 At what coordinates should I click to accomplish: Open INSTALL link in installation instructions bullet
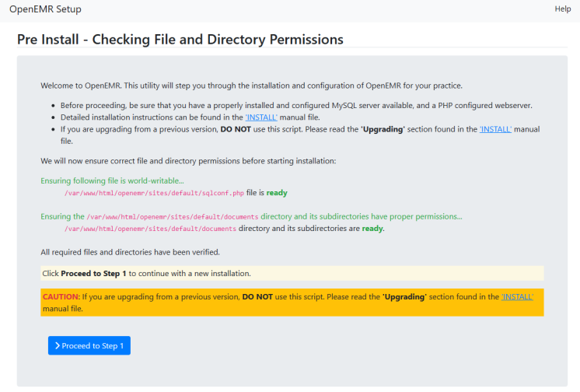click(262, 117)
